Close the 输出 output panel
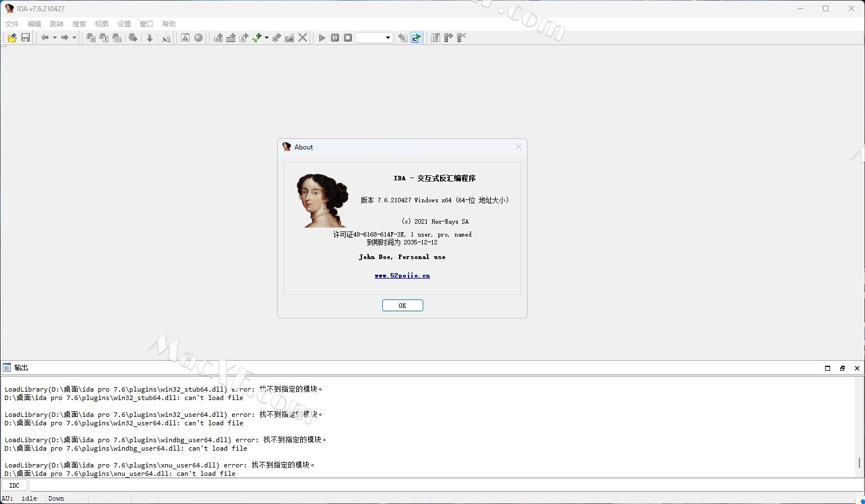The width and height of the screenshot is (865, 504). pos(857,368)
